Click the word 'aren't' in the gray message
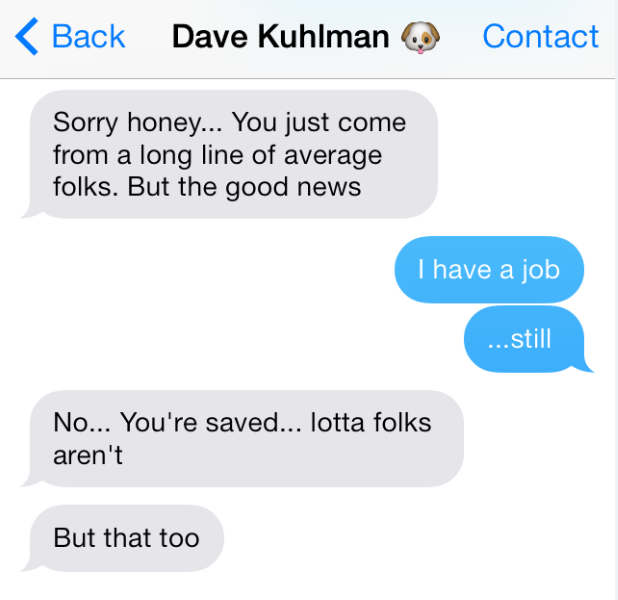This screenshot has height=600, width=618. pyautogui.click(x=87, y=455)
